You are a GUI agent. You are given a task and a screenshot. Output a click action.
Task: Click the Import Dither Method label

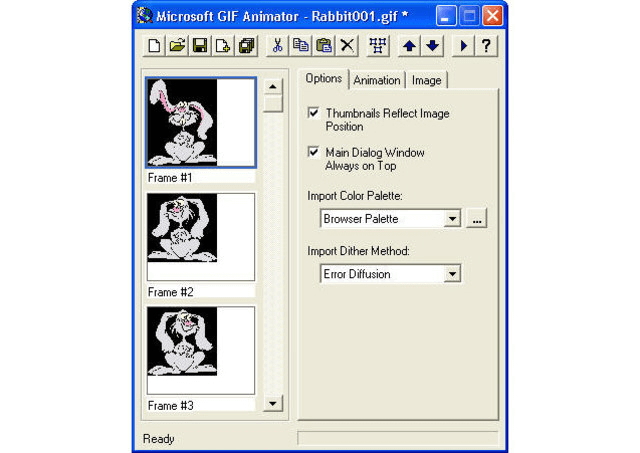click(358, 251)
